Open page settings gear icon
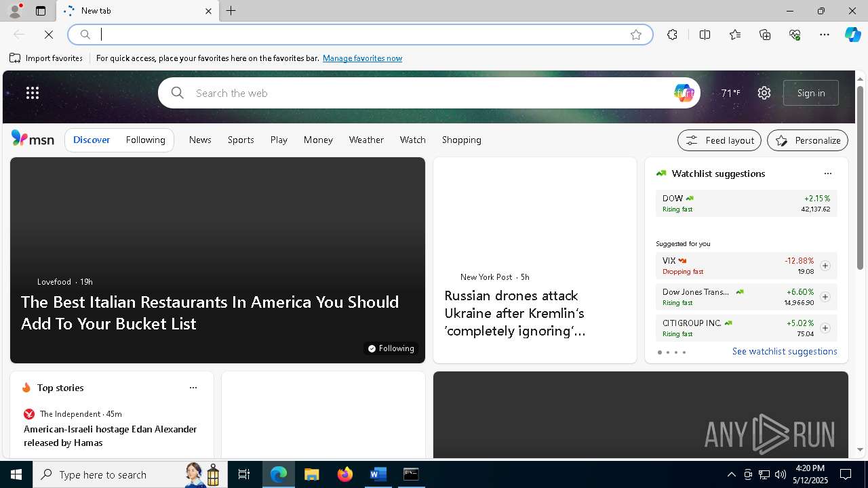The width and height of the screenshot is (868, 488). (764, 93)
